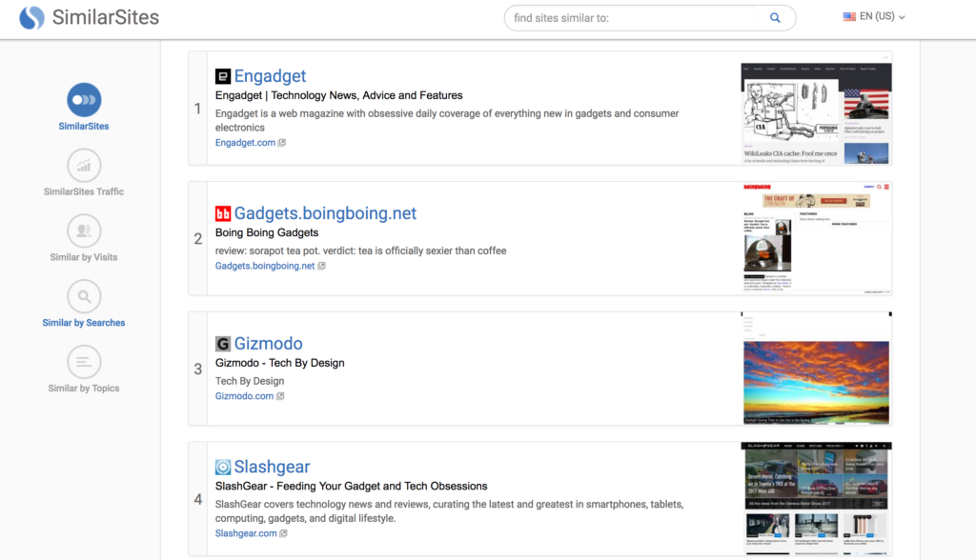Image resolution: width=976 pixels, height=560 pixels.
Task: Click the gray 'Tech By Design' description
Action: point(250,381)
